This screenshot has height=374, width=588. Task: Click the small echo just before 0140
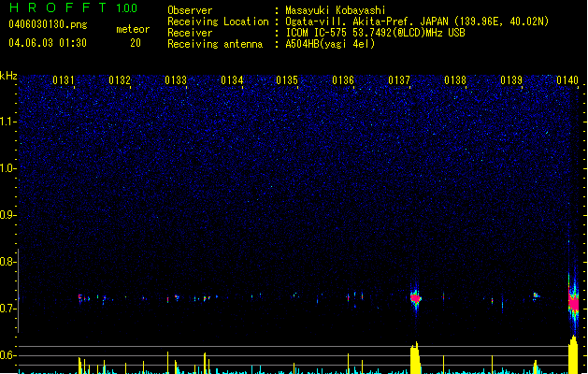537,296
